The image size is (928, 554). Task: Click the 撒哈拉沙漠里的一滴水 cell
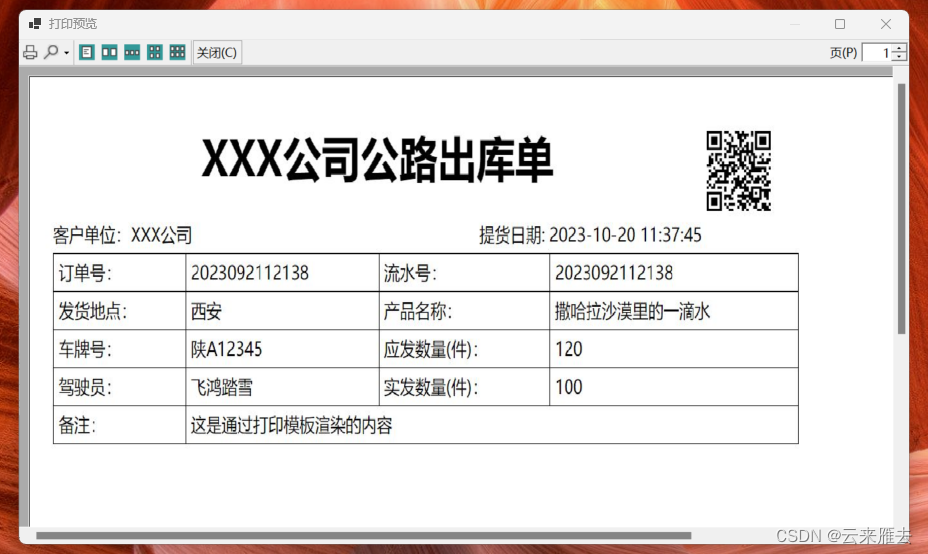(674, 311)
